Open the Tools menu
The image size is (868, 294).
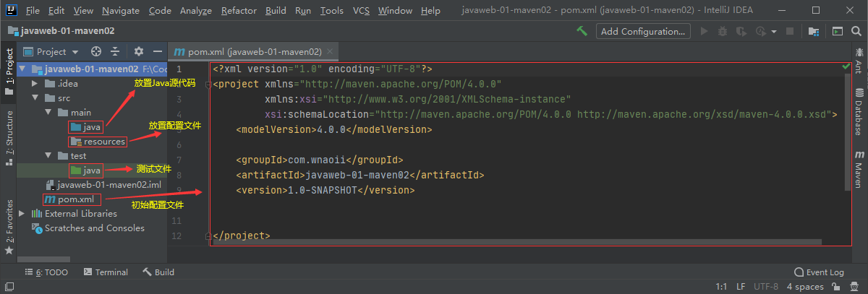(x=331, y=11)
